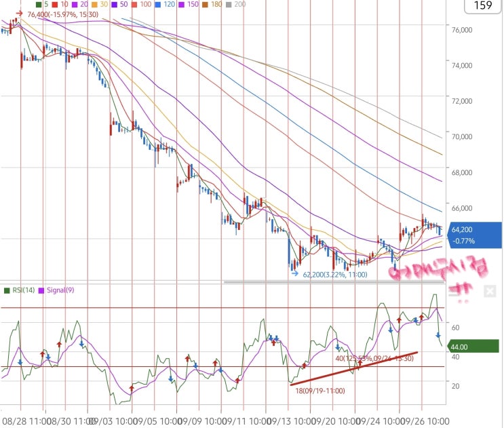Click the Signal(9) indicator label text
Screen dimensions: 504x428
(x=60, y=290)
